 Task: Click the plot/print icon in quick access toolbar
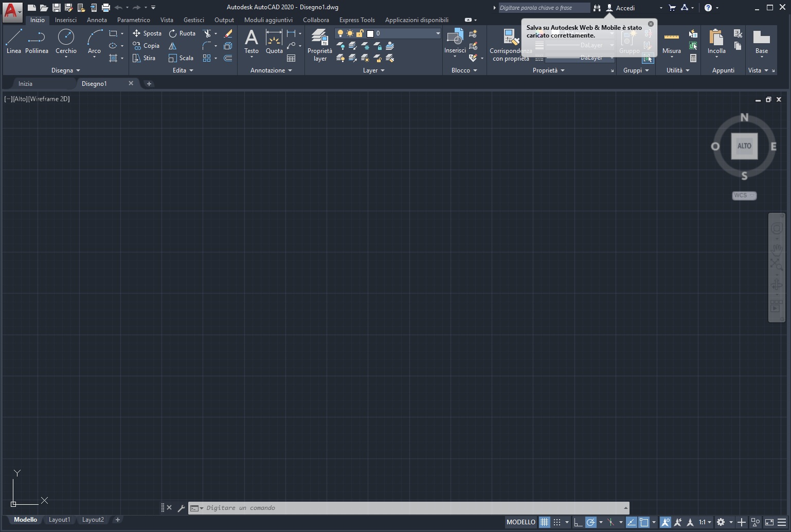(x=106, y=8)
